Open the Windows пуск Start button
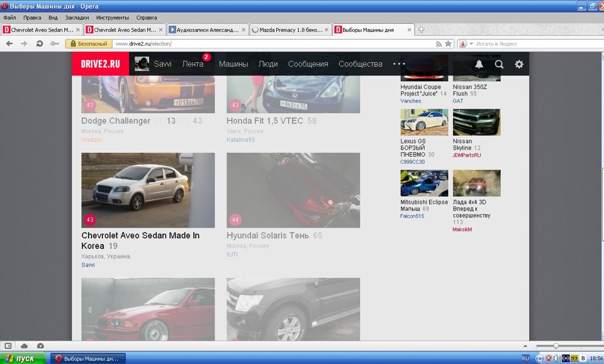 tap(23, 358)
